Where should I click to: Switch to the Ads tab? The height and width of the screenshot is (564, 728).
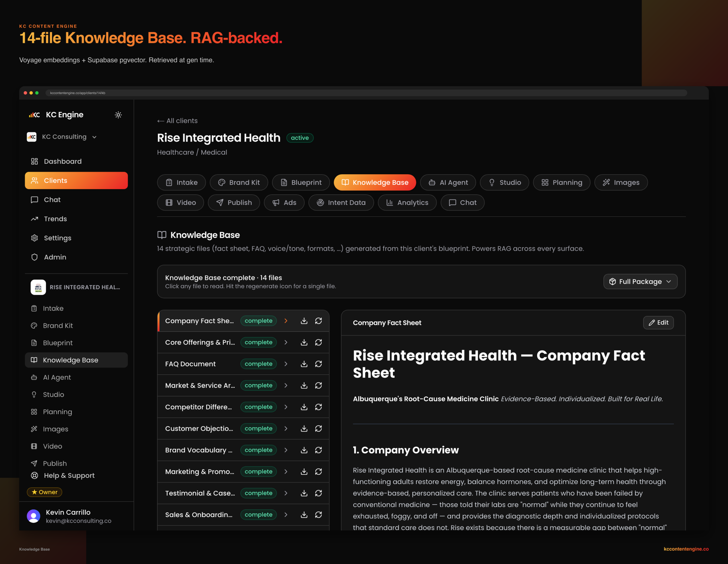coord(284,203)
